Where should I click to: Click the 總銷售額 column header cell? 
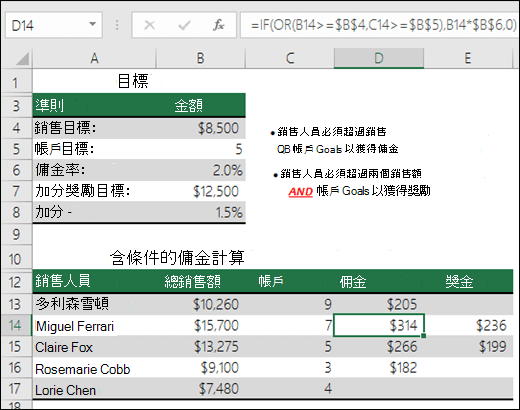[x=201, y=281]
